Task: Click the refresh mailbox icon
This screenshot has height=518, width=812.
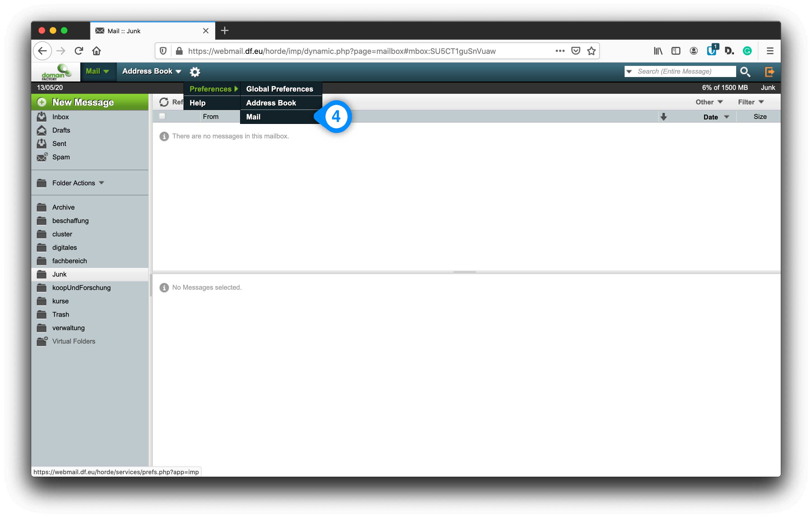Action: [x=164, y=102]
